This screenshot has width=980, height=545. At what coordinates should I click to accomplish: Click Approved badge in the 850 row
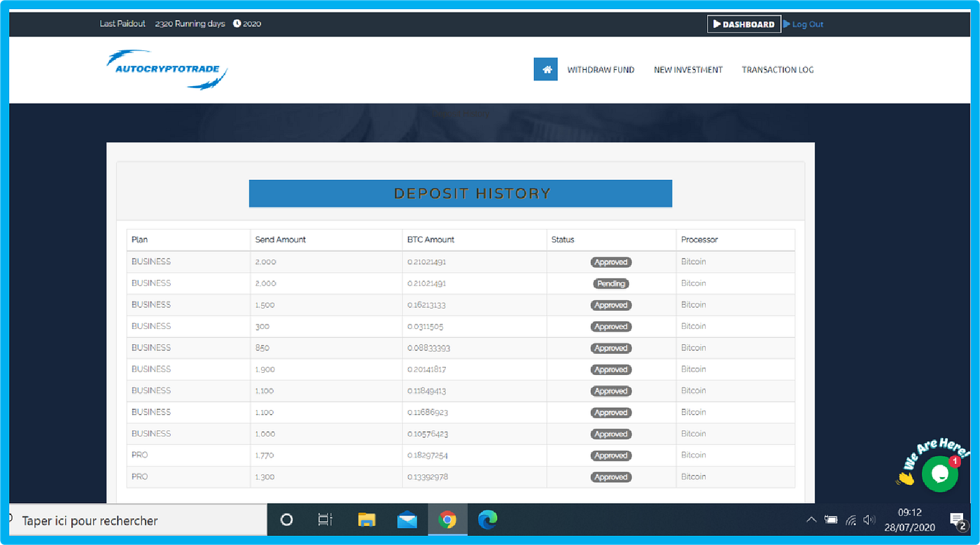611,348
